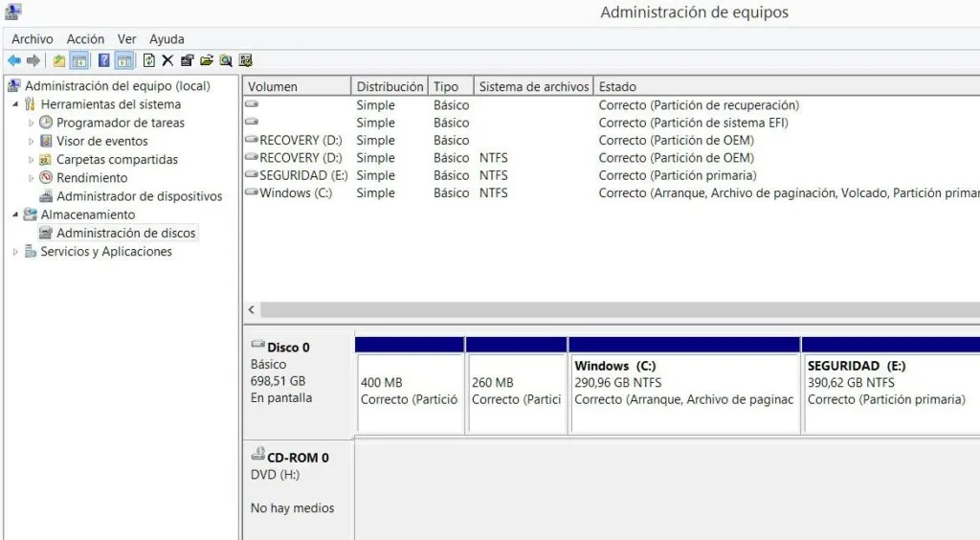Viewport: 980px width, 540px height.
Task: Toggle the Show/Hide Action Pane button
Action: click(124, 60)
